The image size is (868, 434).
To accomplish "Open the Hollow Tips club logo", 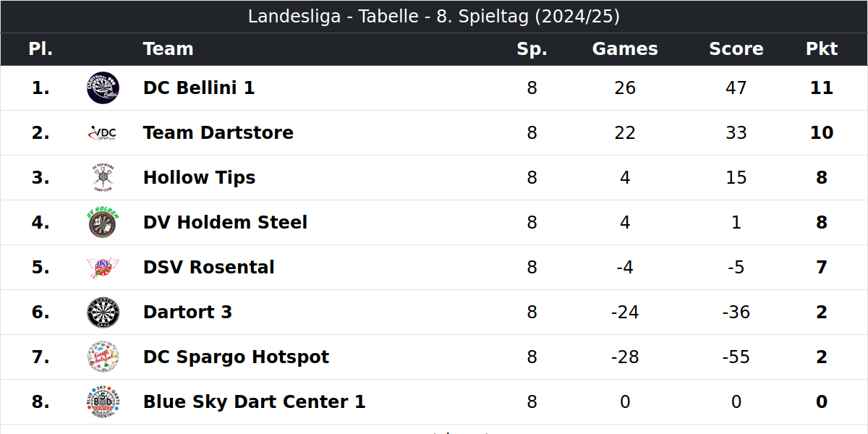I will [103, 178].
